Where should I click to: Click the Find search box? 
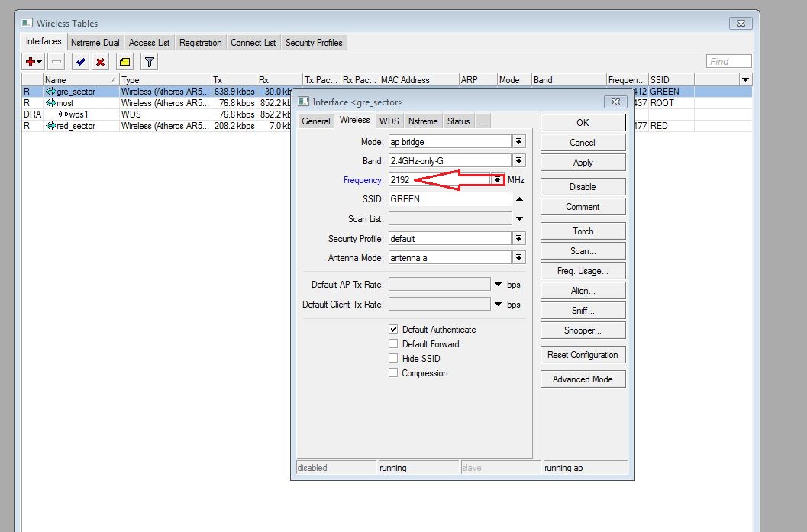coord(728,62)
